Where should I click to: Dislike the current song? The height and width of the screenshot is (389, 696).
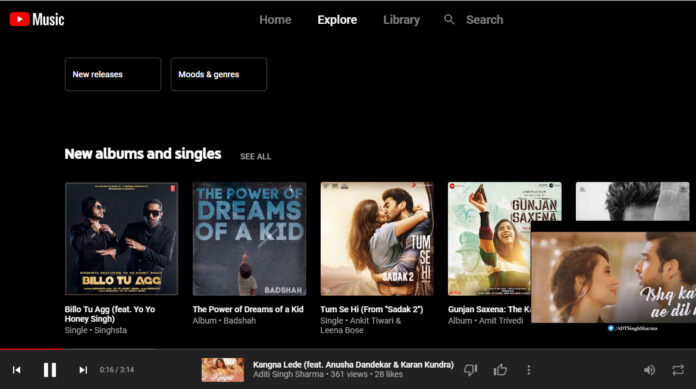471,369
